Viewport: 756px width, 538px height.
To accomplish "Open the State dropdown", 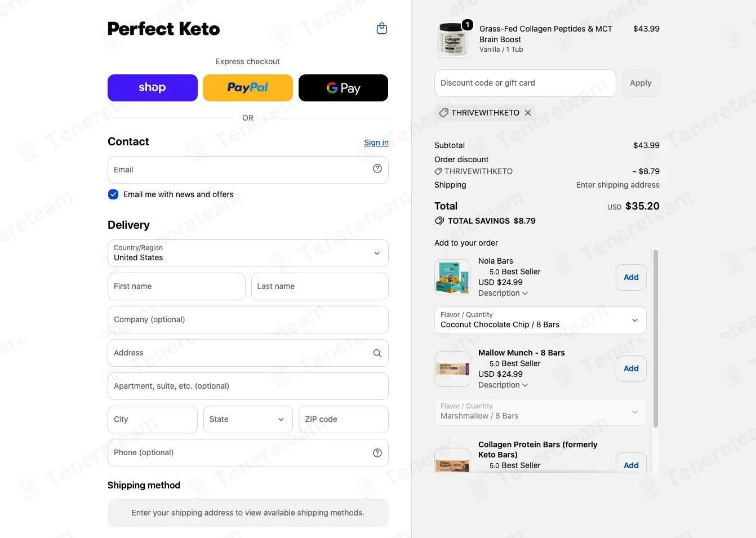I will pyautogui.click(x=248, y=419).
